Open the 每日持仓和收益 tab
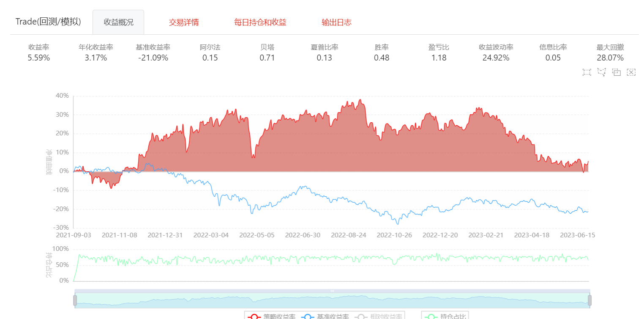 coord(260,22)
